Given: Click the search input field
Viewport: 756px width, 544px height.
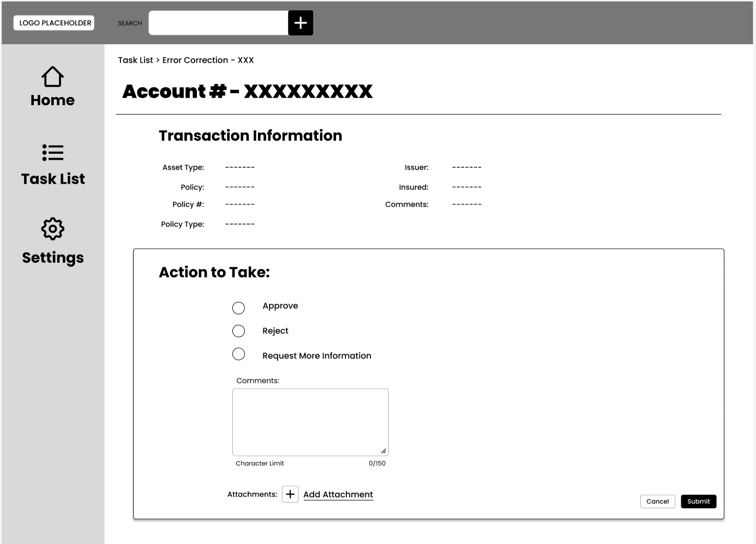Looking at the screenshot, I should 217,22.
